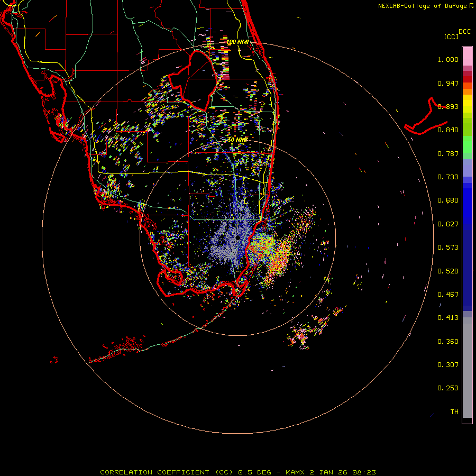Click the 1.000 value on the color scale

448,59
